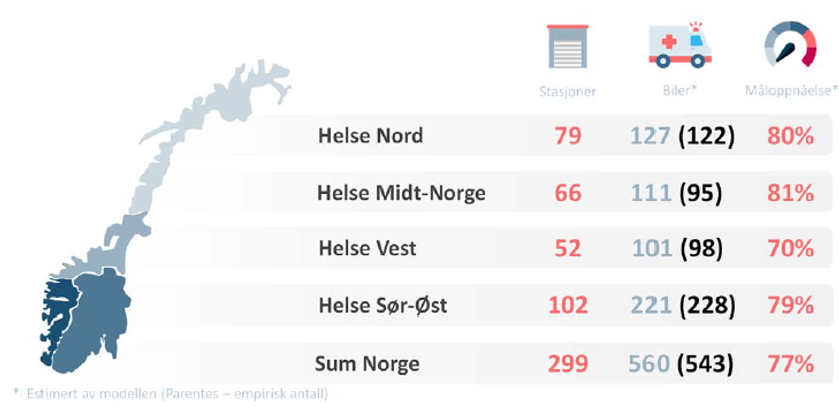Click the footnote text about model estimates

pyautogui.click(x=170, y=393)
